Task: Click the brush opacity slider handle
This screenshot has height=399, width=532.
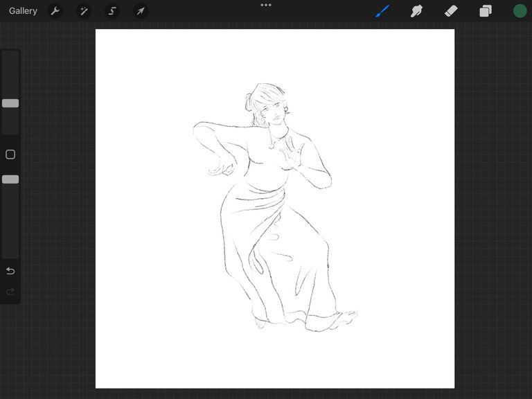Action: click(10, 179)
